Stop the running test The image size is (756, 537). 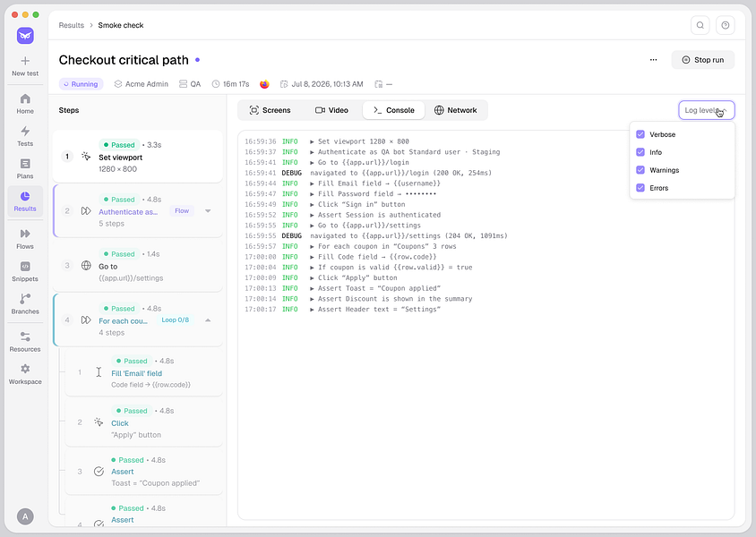[x=703, y=60]
